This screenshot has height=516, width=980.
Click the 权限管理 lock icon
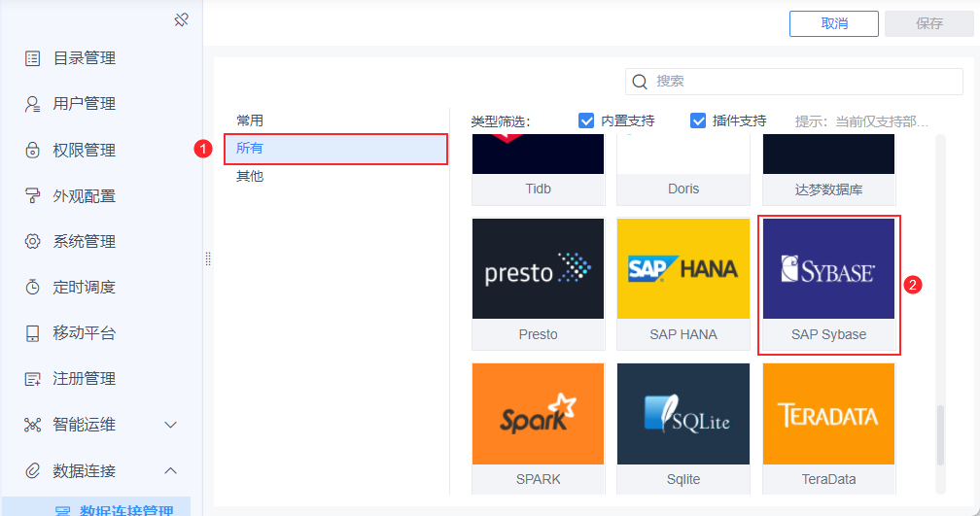(x=32, y=150)
